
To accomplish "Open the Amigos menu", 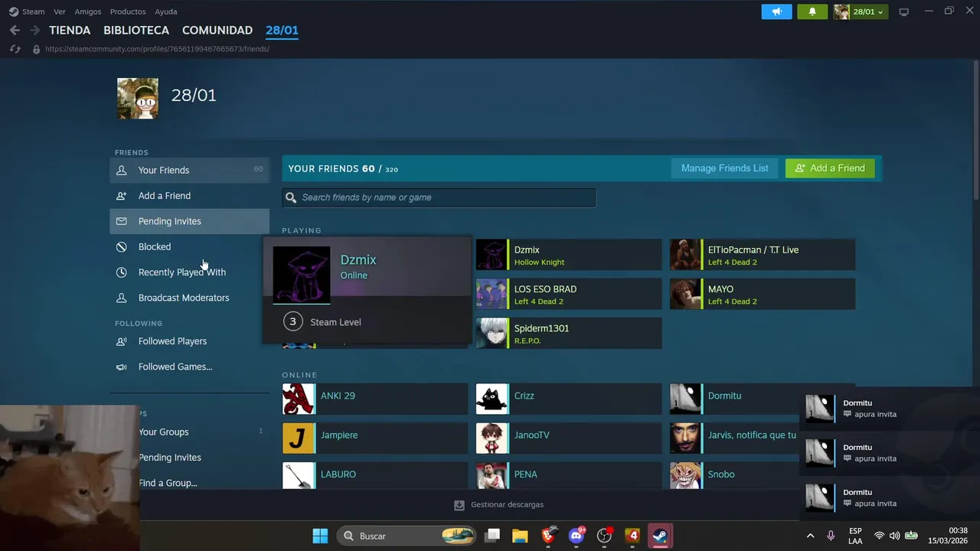I will [x=88, y=11].
